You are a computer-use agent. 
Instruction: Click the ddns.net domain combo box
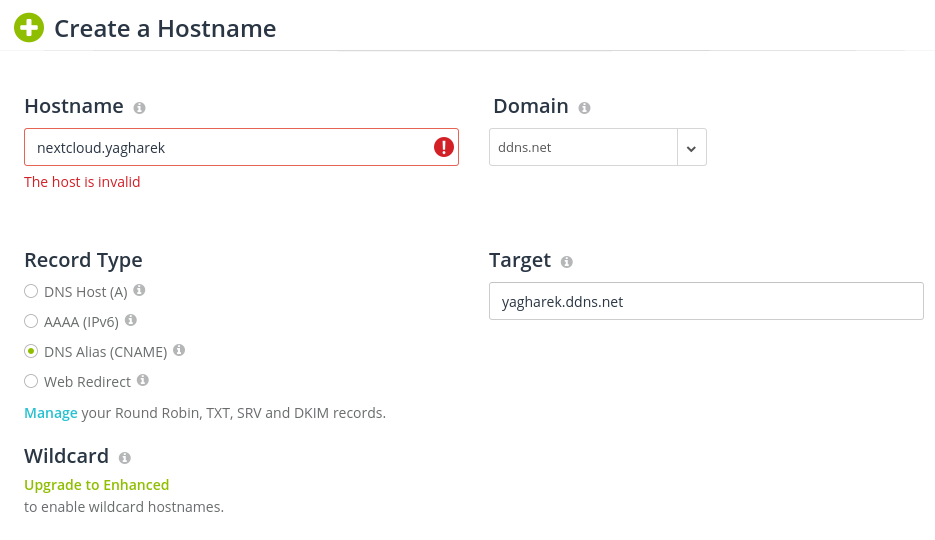point(583,147)
